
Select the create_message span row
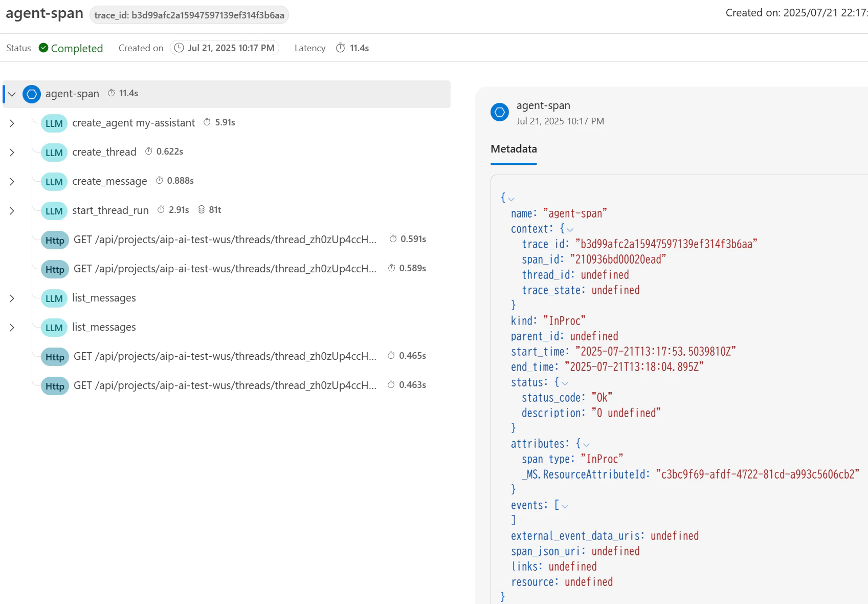tap(109, 181)
